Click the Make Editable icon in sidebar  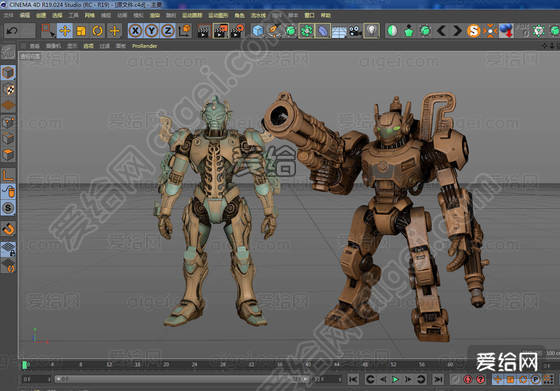click(x=8, y=52)
